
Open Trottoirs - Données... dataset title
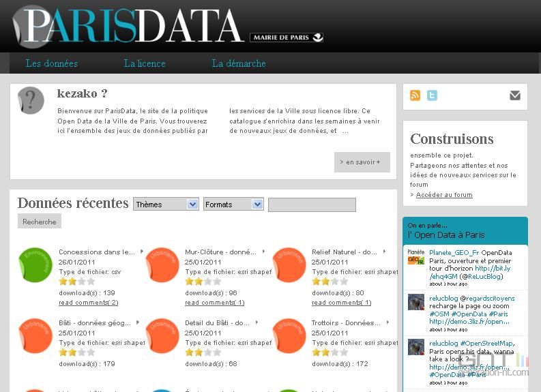(346, 323)
